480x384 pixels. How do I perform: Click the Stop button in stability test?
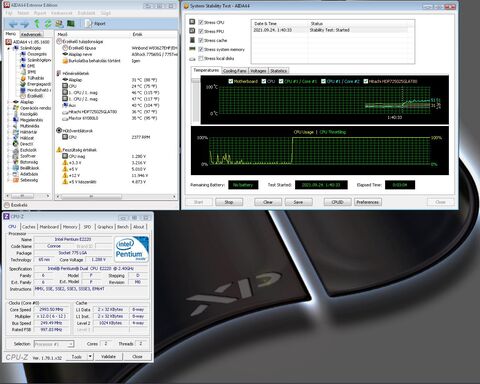click(229, 202)
